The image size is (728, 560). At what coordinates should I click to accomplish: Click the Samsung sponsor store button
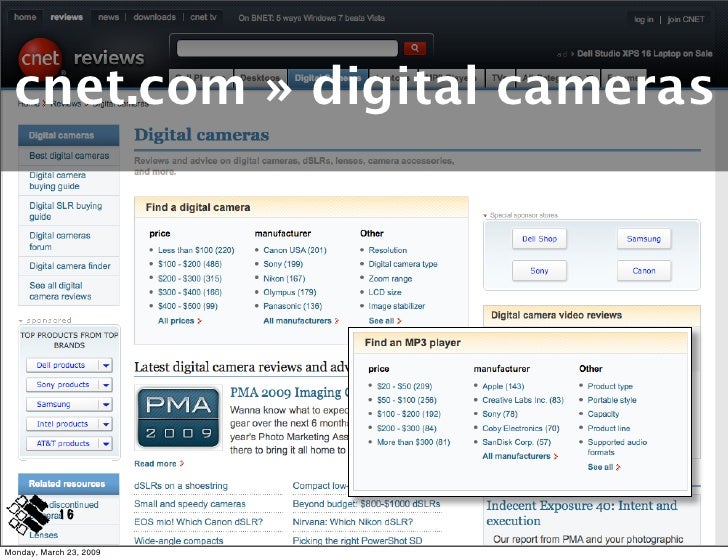[x=644, y=239]
